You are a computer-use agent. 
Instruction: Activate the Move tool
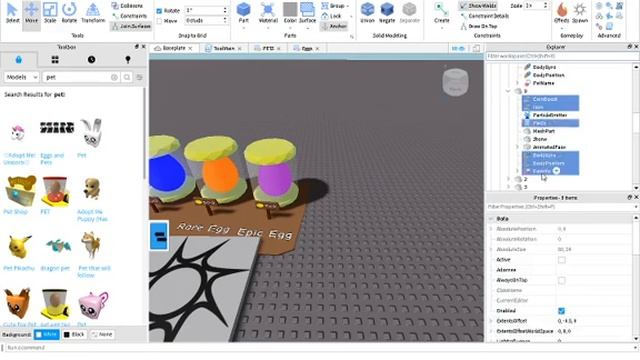[31, 13]
